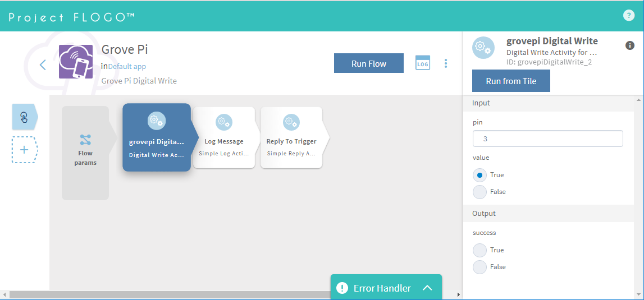Viewport: 644px width, 300px height.
Task: Set input value to True
Action: click(480, 175)
